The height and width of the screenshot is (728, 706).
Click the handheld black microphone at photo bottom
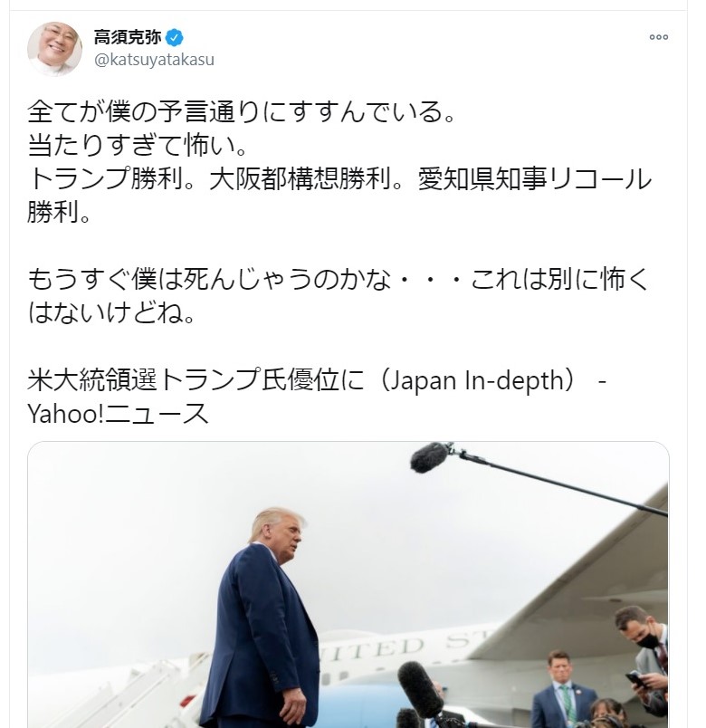pos(421,690)
